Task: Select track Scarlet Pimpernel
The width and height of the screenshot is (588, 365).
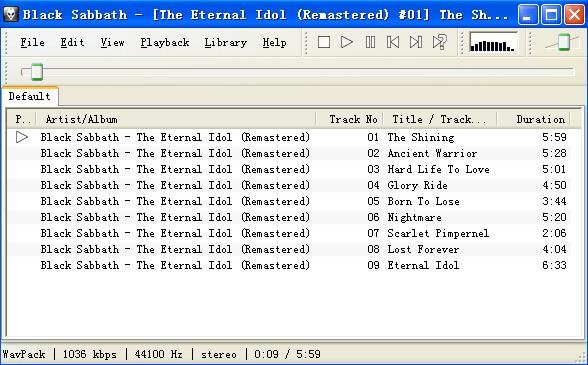Action: [438, 233]
